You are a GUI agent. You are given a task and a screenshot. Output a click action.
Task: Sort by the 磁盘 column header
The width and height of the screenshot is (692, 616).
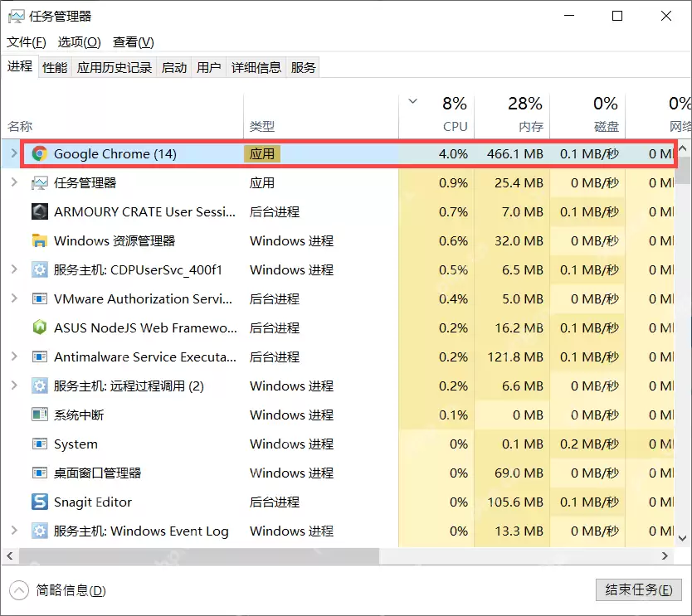587,116
